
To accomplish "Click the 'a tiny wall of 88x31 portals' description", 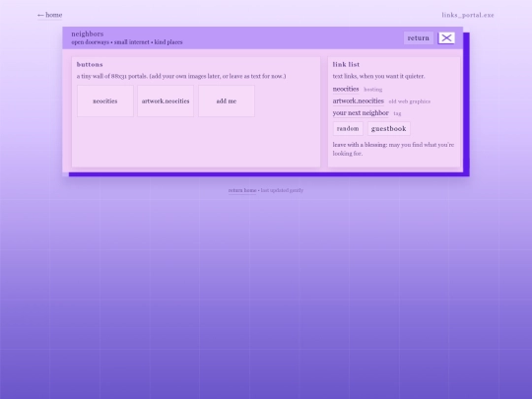I will (181, 76).
